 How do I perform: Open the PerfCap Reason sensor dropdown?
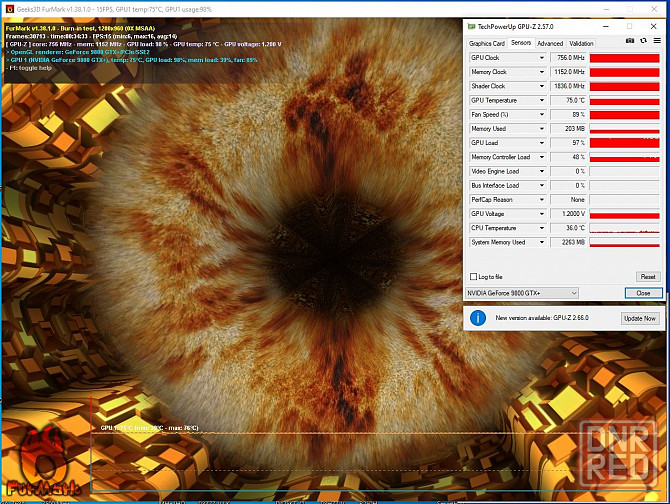coord(542,199)
